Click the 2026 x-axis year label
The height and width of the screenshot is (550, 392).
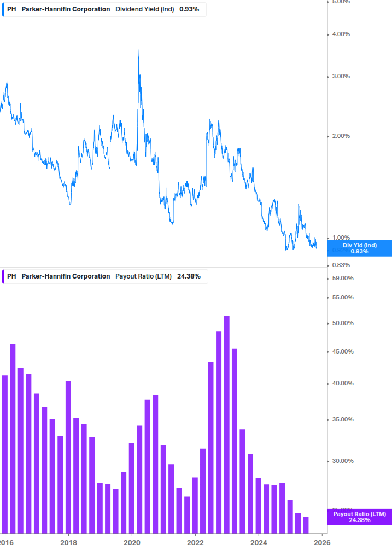[322, 543]
